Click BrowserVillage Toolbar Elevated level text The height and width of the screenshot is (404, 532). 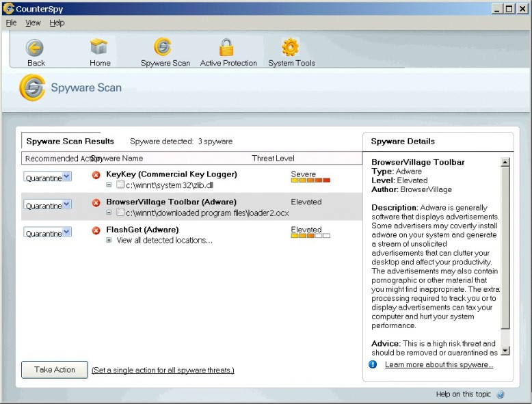306,202
